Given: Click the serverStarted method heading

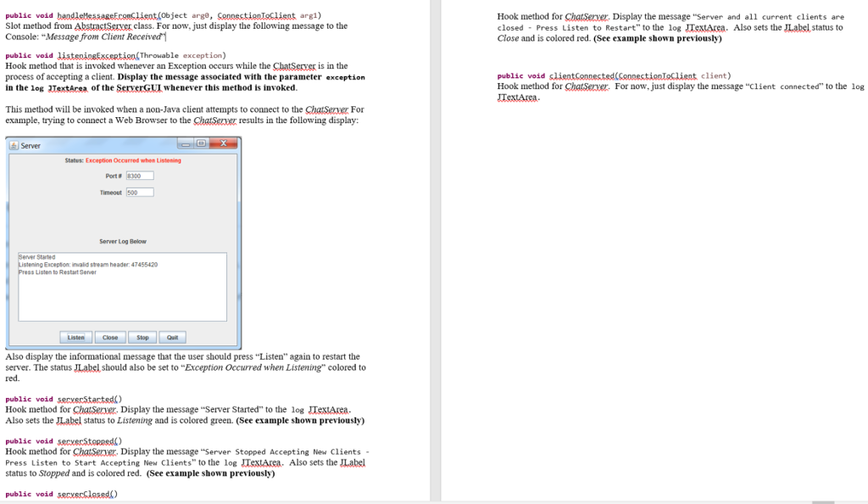Looking at the screenshot, I should click(64, 399).
